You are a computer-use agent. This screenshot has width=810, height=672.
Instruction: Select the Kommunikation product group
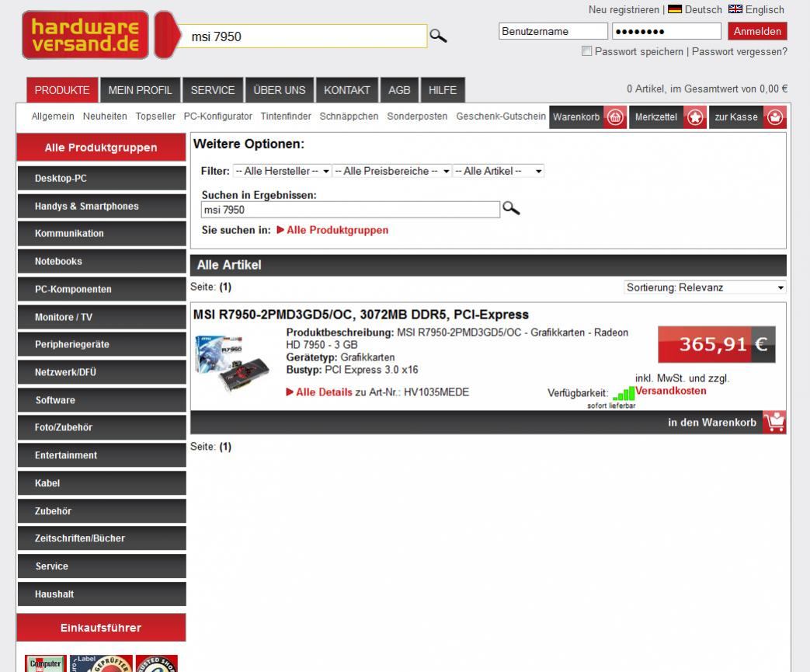click(x=102, y=234)
